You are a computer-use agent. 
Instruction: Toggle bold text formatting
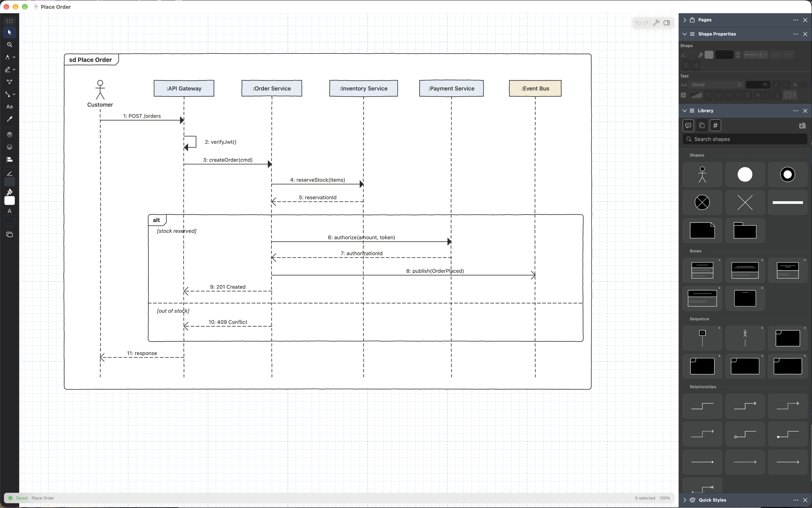[758, 95]
